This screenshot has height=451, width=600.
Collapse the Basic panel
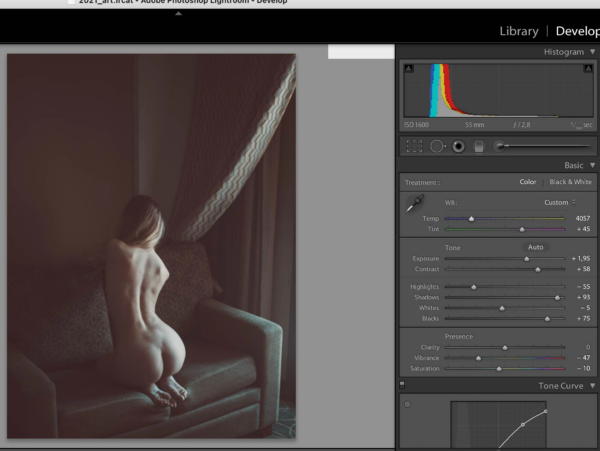coord(592,165)
